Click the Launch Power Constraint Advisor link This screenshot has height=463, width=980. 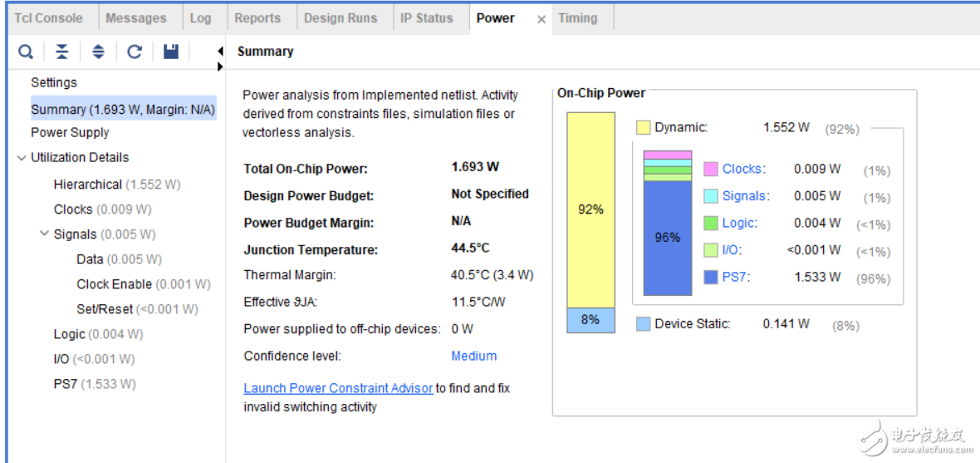(338, 388)
